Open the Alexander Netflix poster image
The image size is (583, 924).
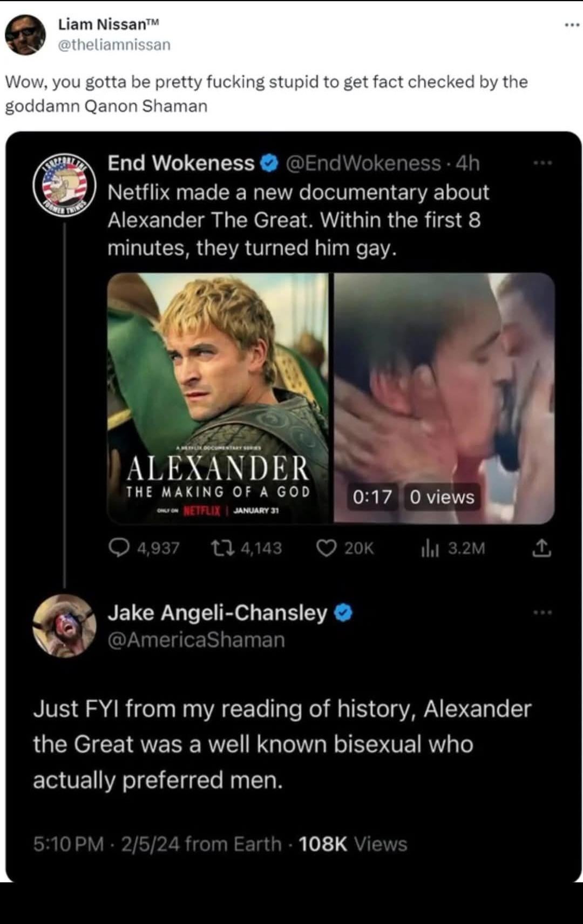click(218, 398)
